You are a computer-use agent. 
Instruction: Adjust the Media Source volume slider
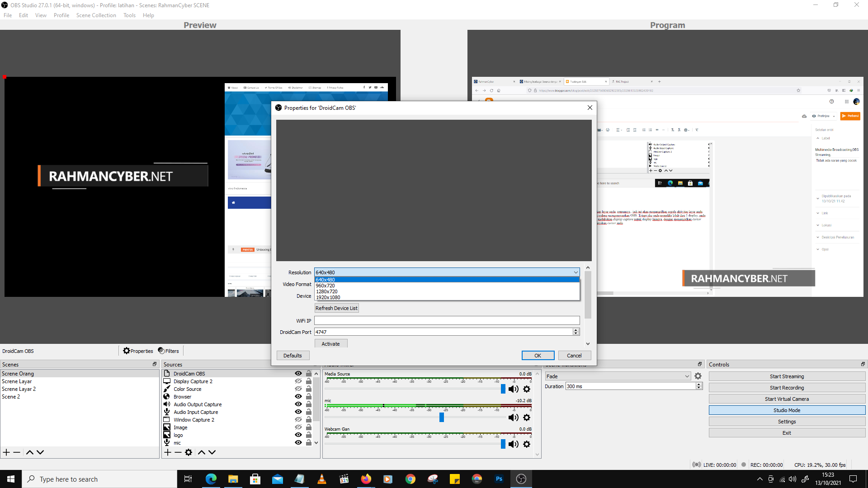(503, 389)
